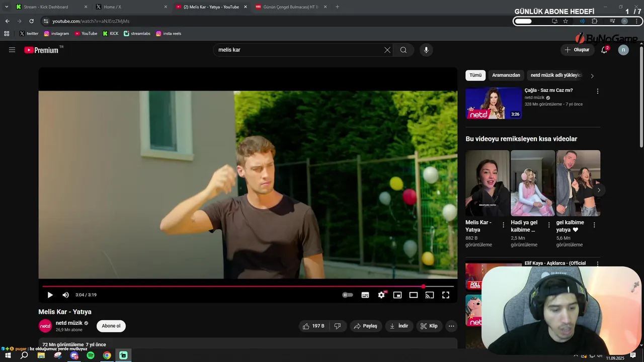Click the Oluştur create button
Viewport: 644px width, 362px height.
577,50
